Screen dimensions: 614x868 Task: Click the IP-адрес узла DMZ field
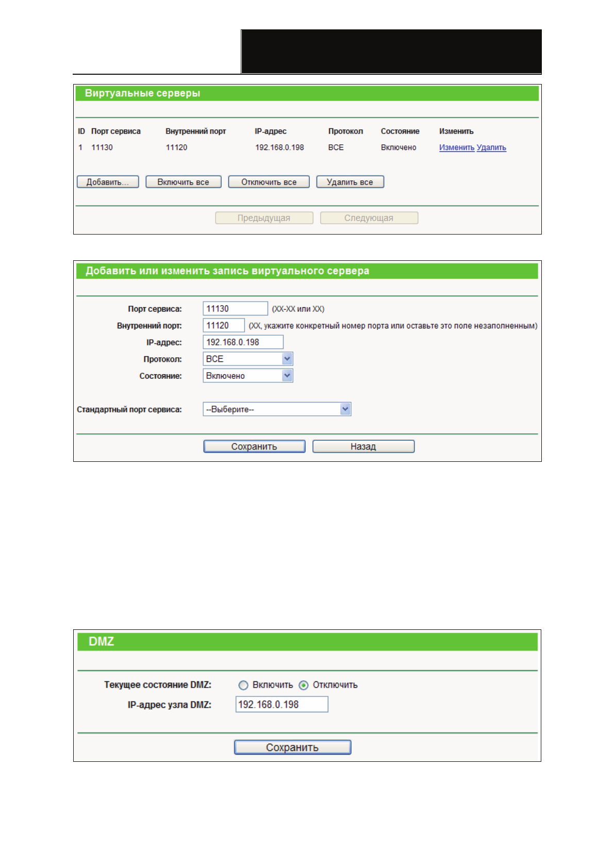[x=281, y=705]
